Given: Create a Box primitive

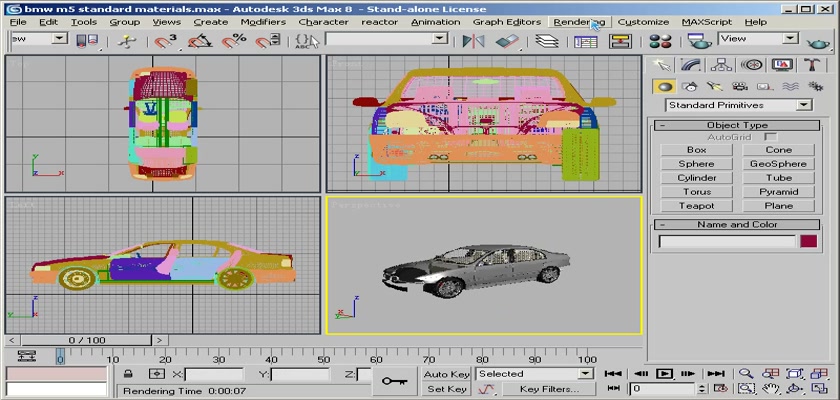Looking at the screenshot, I should click(696, 150).
